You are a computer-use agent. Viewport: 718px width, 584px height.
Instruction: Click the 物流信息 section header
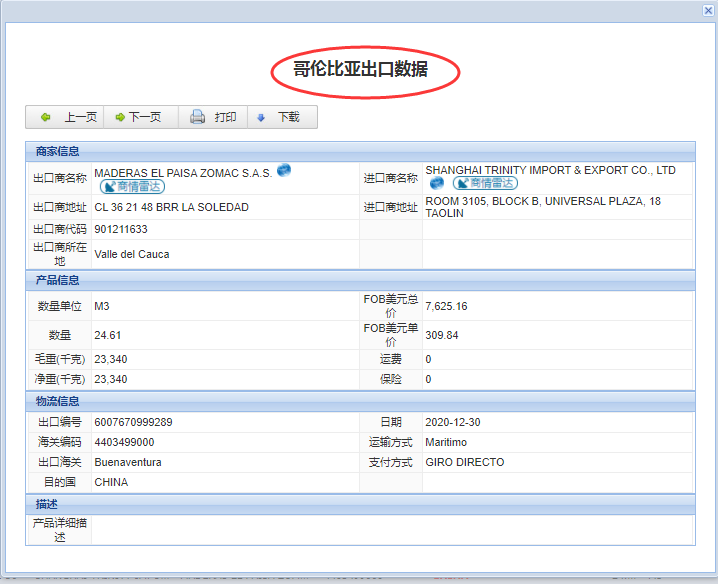pos(58,401)
